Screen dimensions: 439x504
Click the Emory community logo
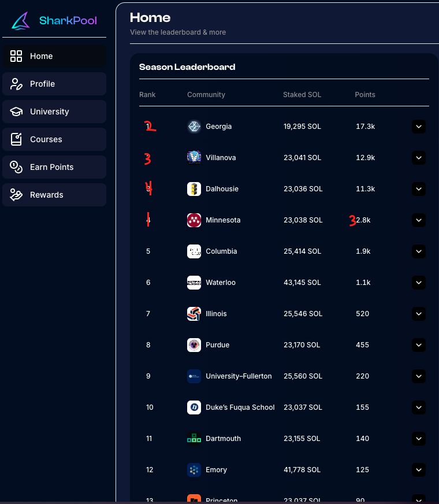click(x=194, y=469)
